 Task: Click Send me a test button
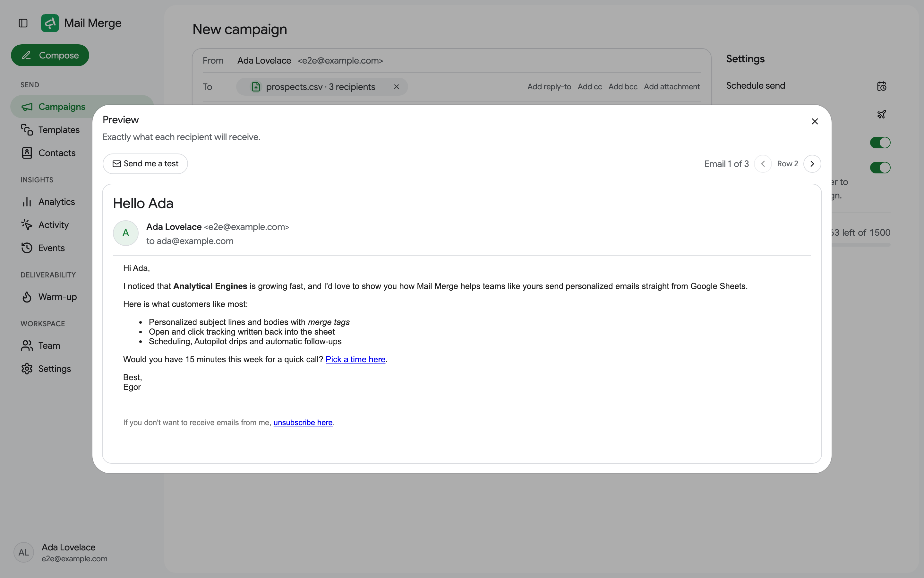pos(145,164)
